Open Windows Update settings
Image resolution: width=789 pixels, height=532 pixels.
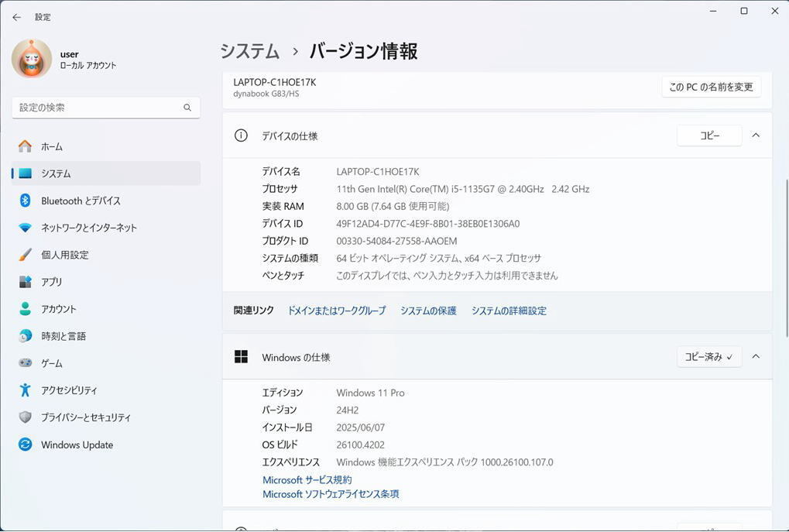click(77, 444)
